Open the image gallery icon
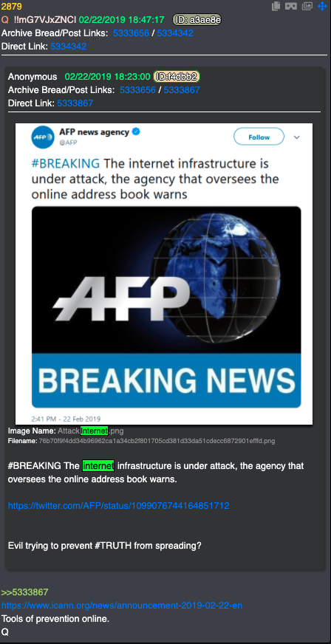Viewport: 331px width, 644px height. tap(307, 6)
